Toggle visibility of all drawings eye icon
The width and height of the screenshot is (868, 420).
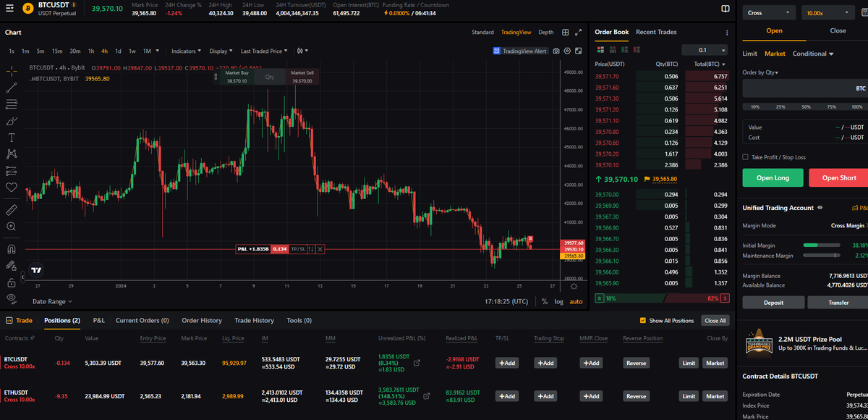click(12, 298)
